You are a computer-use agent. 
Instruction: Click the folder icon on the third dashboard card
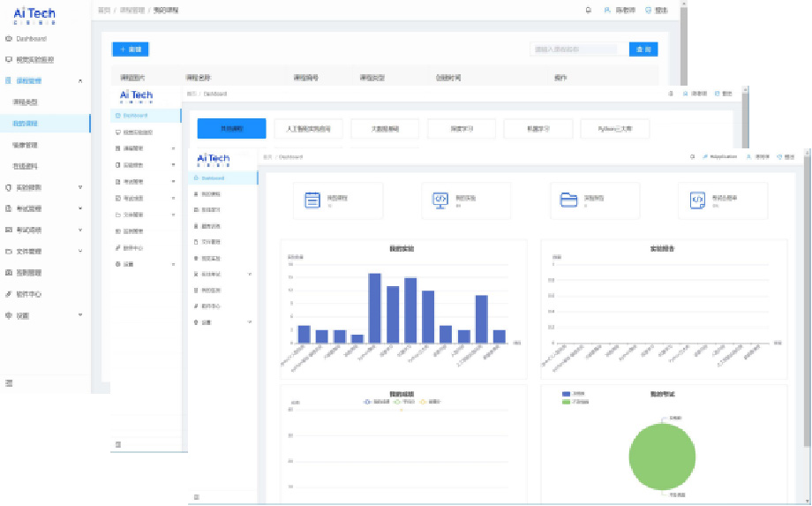(x=569, y=200)
